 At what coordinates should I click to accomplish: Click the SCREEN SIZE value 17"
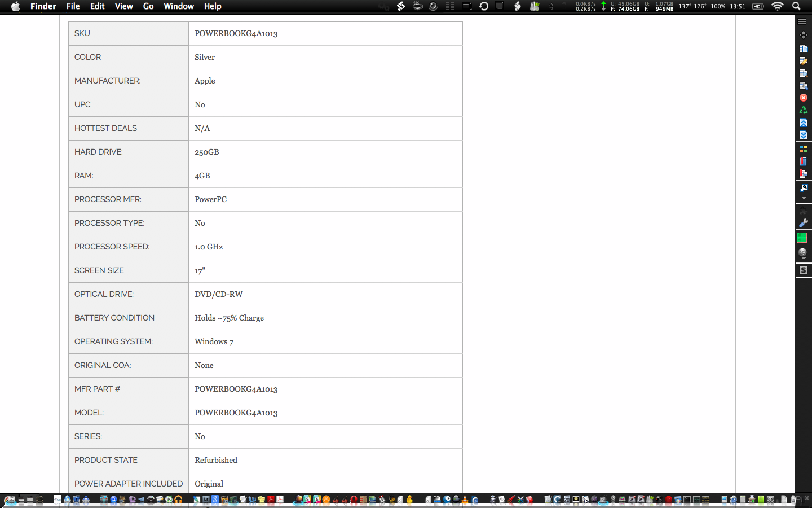[200, 270]
